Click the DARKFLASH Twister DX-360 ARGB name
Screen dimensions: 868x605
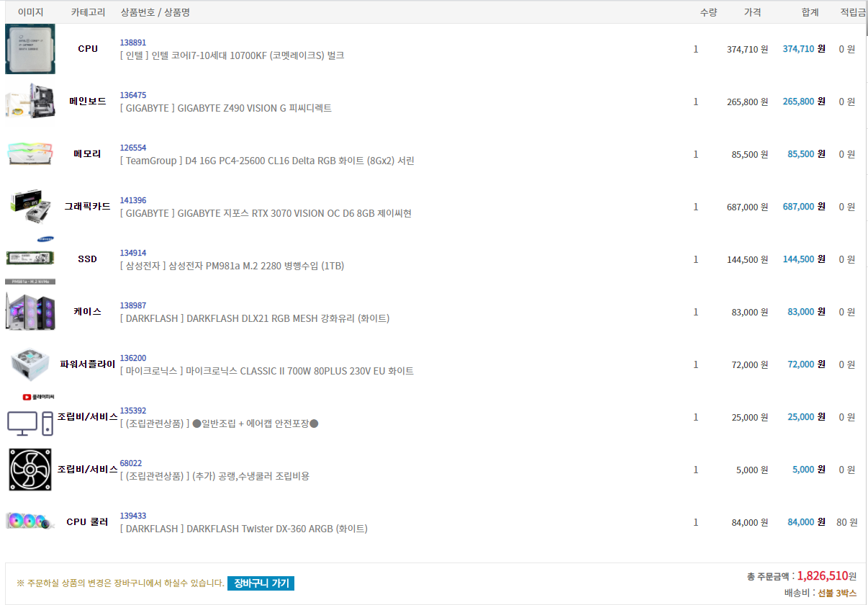[244, 529]
